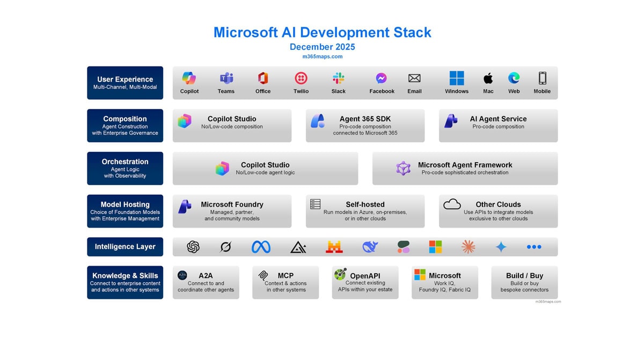Select the Twilio icon
The image size is (644, 337).
click(x=301, y=78)
